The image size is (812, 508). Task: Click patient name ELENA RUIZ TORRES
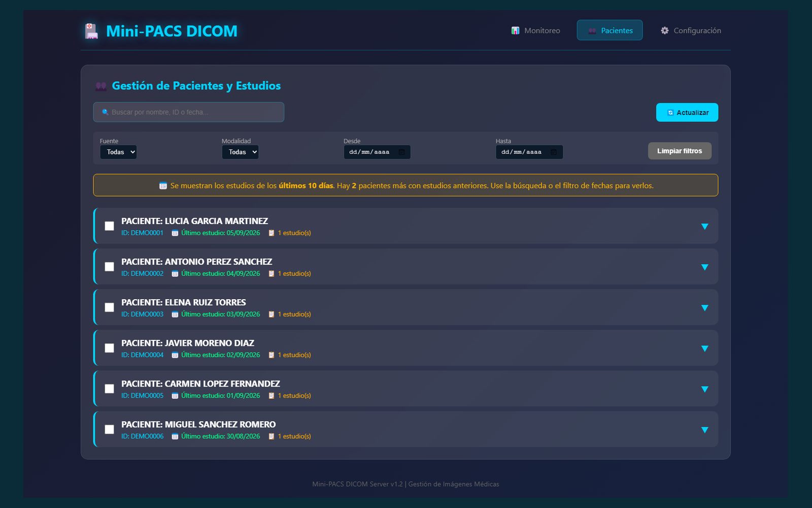click(x=205, y=302)
